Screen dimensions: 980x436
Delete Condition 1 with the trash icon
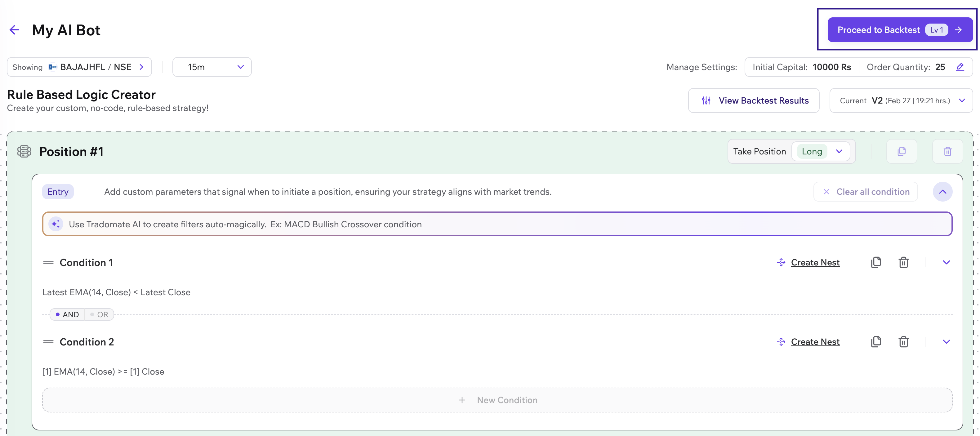[903, 262]
